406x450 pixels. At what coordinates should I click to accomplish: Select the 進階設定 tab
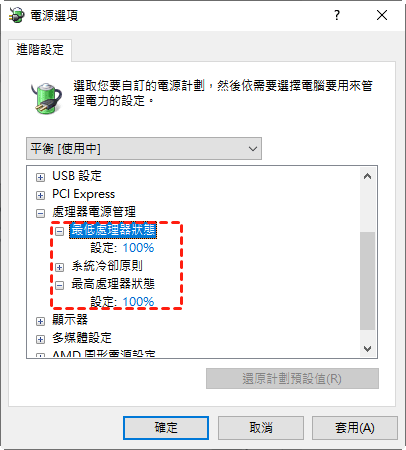[x=40, y=50]
